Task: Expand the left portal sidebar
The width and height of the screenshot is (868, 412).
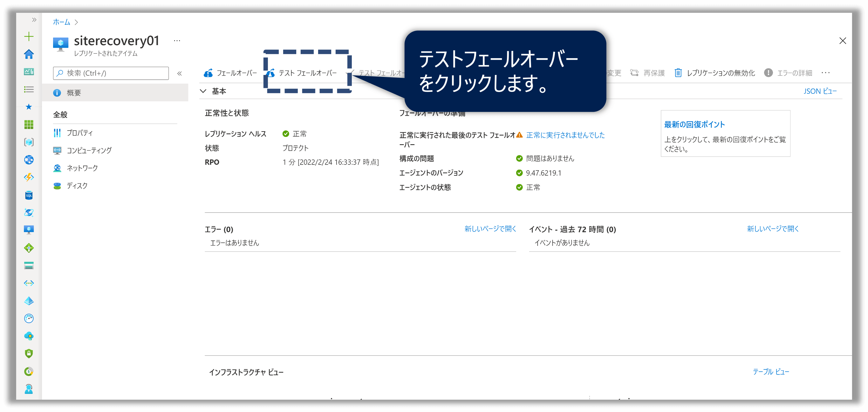Action: point(34,20)
